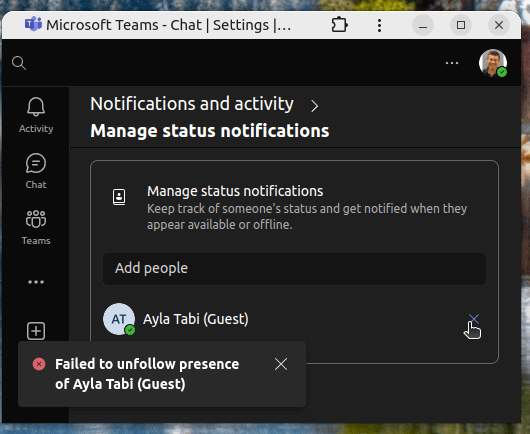This screenshot has height=434, width=530.
Task: Click the add apps plus icon
Action: coord(36,331)
